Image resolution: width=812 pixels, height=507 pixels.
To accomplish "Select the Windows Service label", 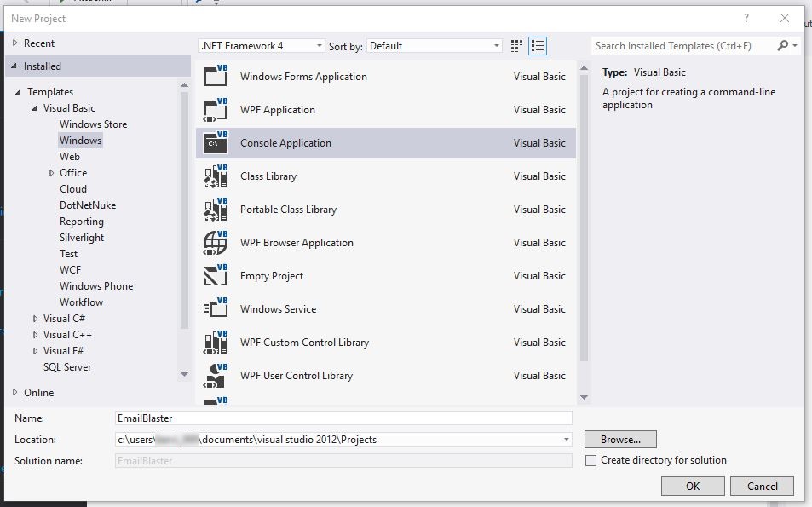I will pos(278,308).
